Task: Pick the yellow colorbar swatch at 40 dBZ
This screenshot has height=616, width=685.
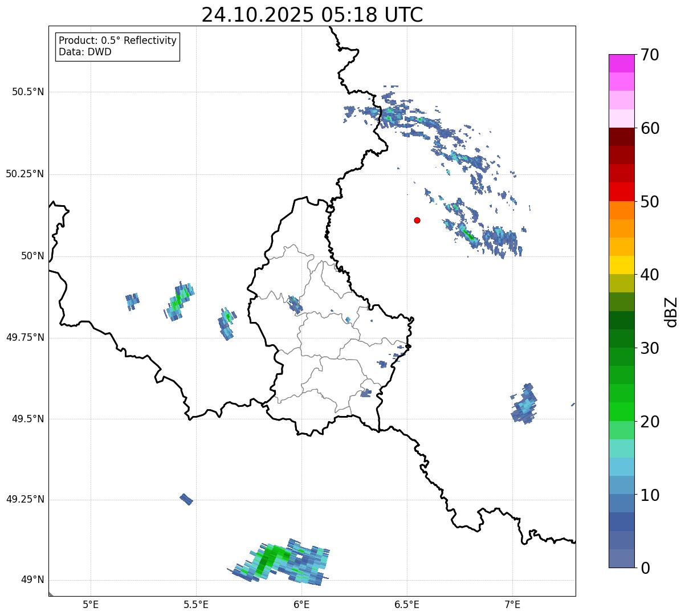Action: tap(621, 265)
